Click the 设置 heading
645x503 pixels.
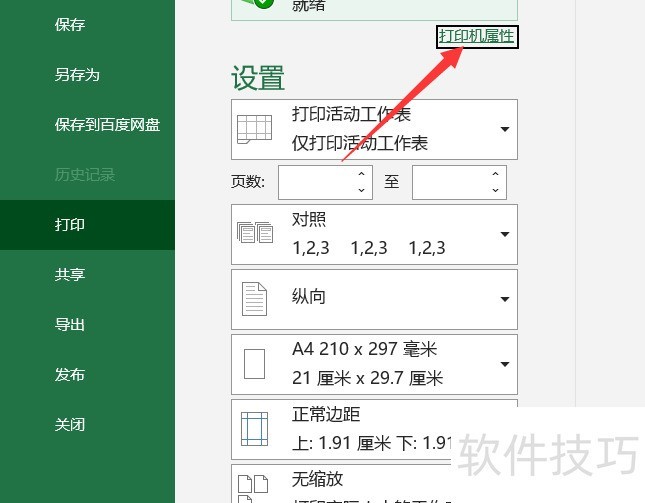pyautogui.click(x=258, y=78)
